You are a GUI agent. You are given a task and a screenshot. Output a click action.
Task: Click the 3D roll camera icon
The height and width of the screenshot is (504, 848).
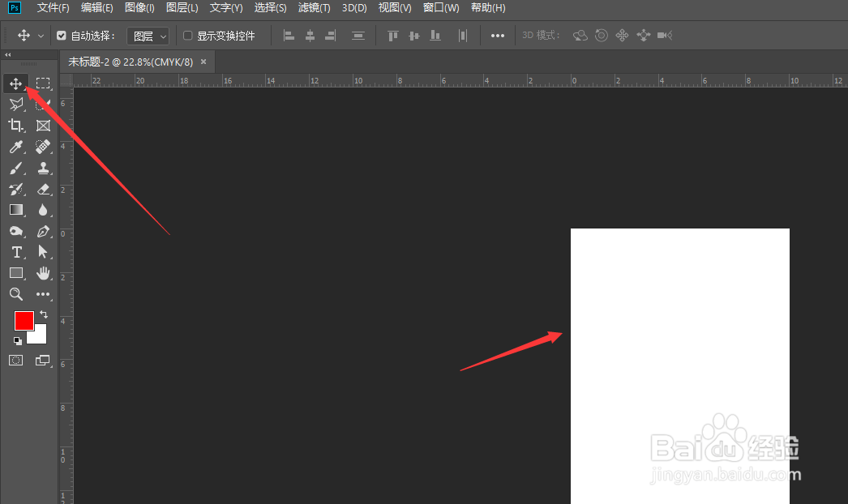point(602,36)
